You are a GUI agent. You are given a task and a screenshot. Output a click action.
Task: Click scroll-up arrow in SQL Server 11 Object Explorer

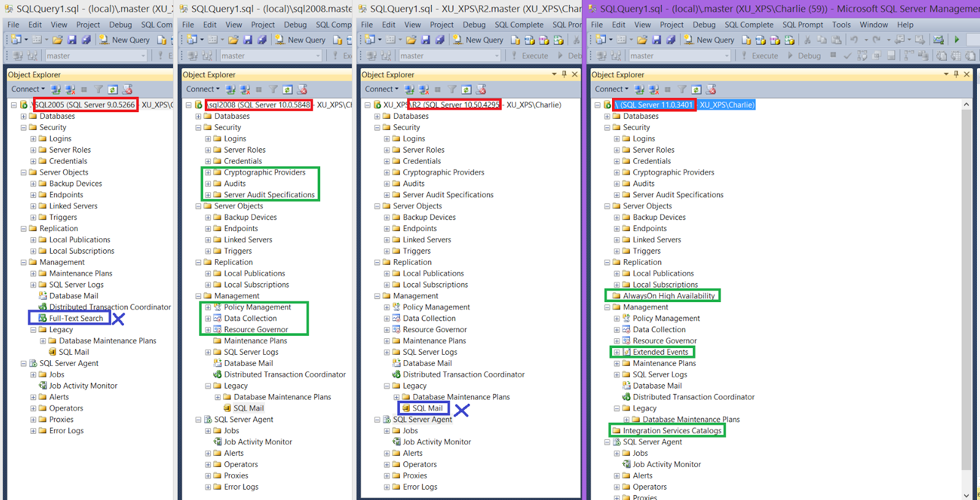[967, 104]
